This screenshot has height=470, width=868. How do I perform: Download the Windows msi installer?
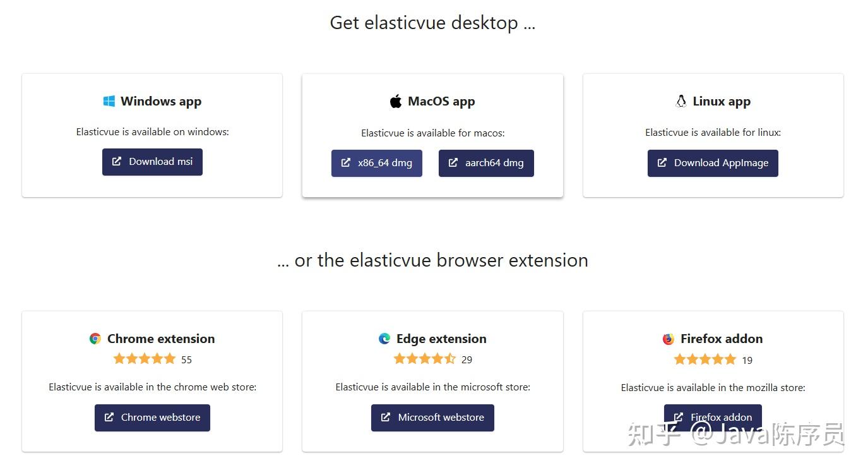click(x=152, y=162)
